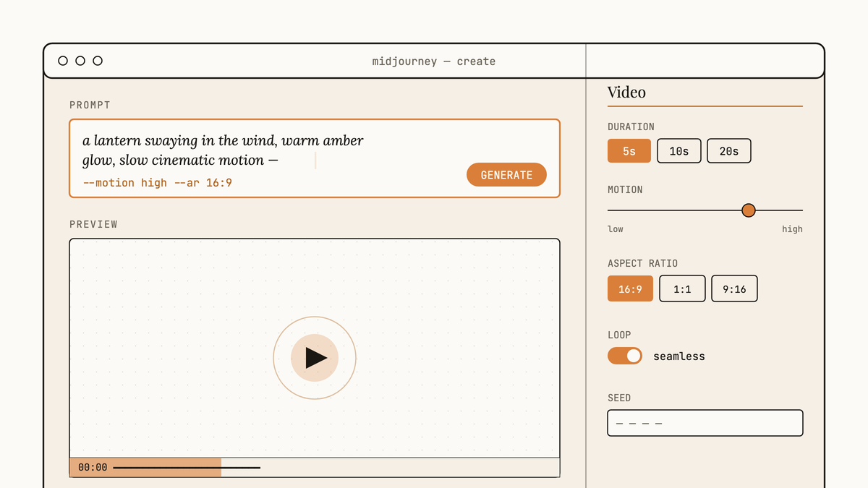Click the GENERATE button
The height and width of the screenshot is (488, 868).
pyautogui.click(x=506, y=175)
